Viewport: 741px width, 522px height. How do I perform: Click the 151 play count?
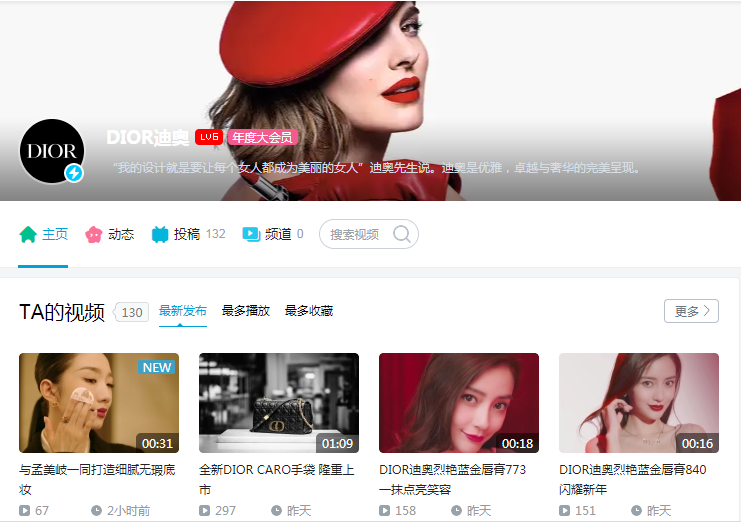[586, 511]
